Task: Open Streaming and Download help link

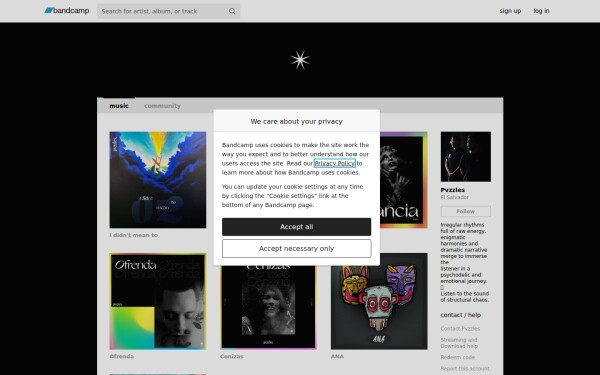Action: 459,343
